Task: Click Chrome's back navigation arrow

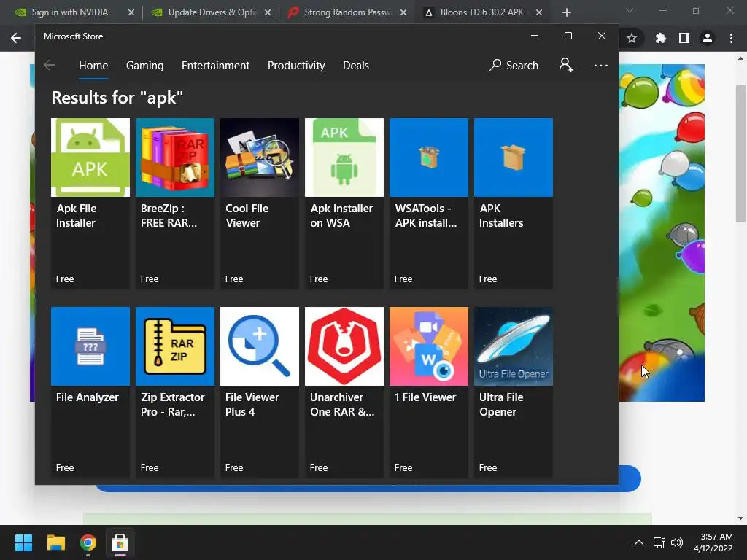Action: coord(16,38)
